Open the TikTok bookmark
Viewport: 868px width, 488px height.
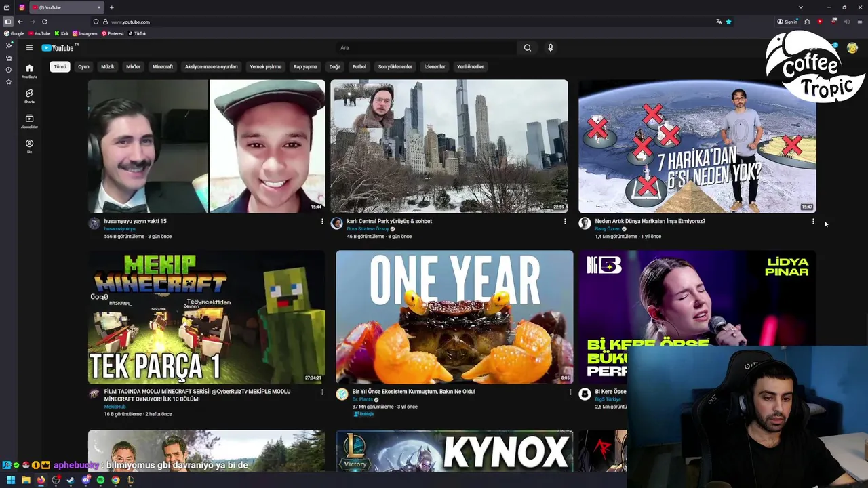(x=137, y=33)
